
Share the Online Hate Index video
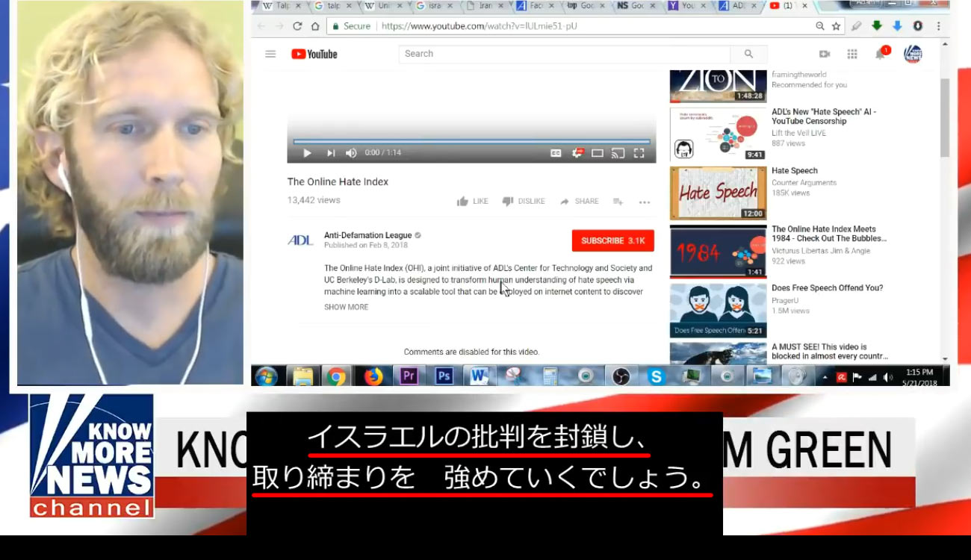[580, 202]
